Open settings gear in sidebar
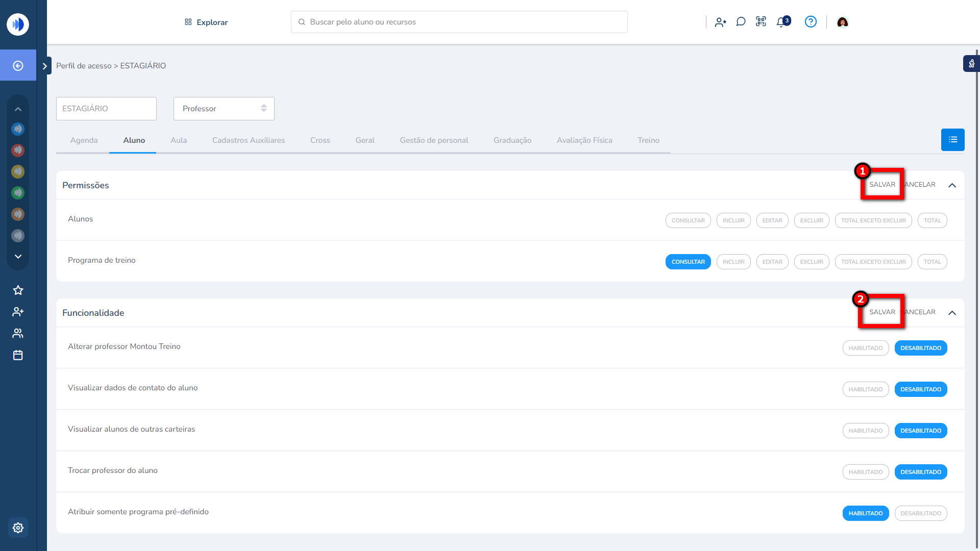 [18, 528]
